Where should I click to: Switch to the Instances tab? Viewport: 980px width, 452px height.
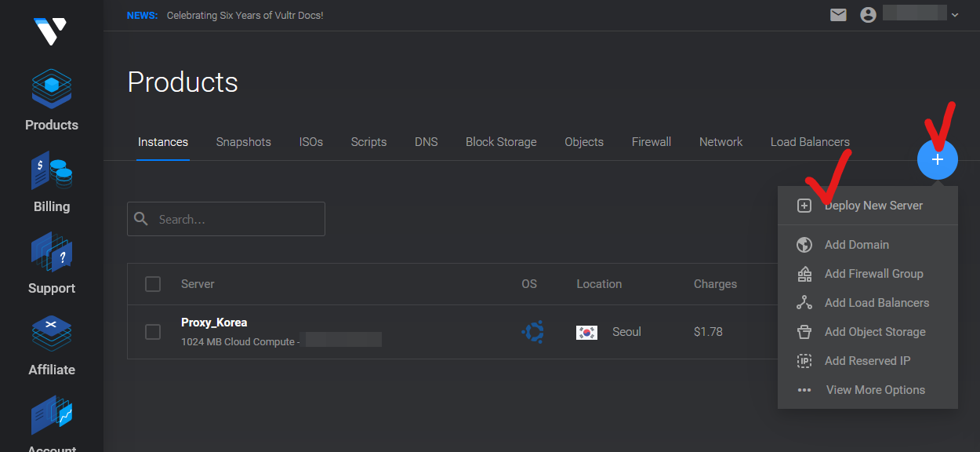tap(163, 142)
